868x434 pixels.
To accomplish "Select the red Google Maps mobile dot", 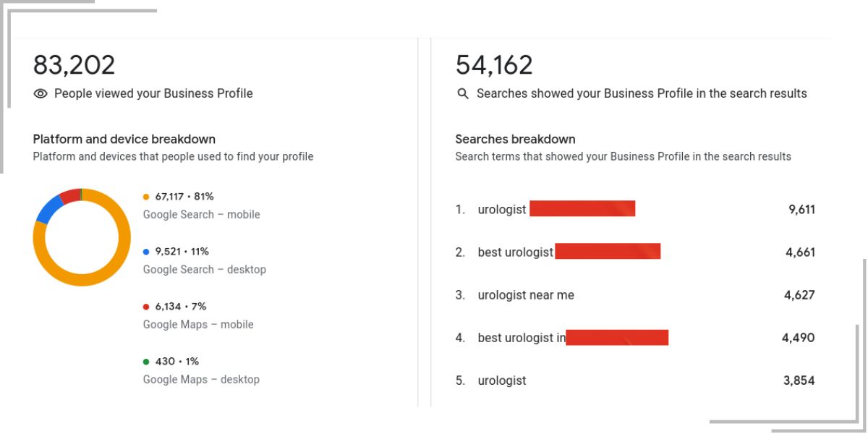I will coord(146,307).
